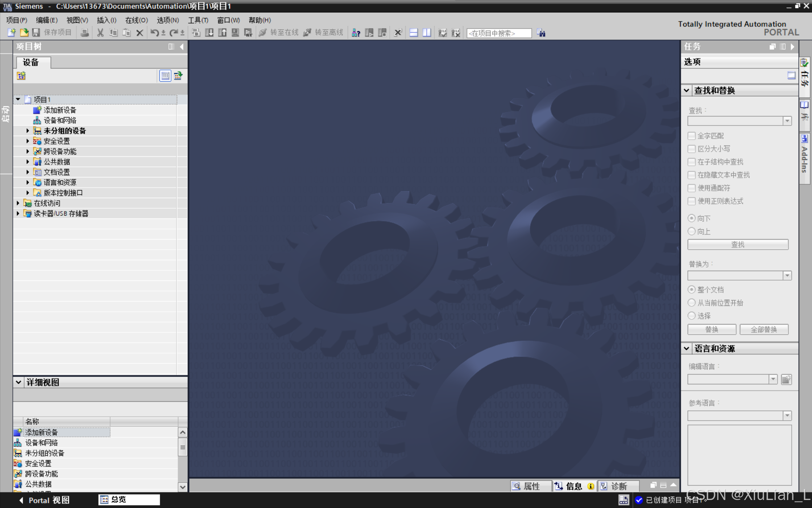Split editor space horizontally icon
Screen dimensions: 812x508
click(414, 33)
